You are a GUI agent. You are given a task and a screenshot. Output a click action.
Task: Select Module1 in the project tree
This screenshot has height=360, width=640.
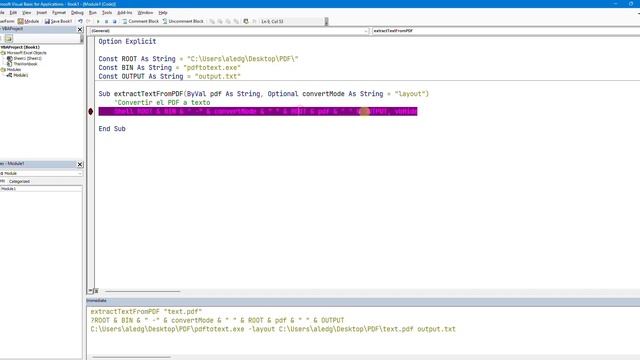20,76
